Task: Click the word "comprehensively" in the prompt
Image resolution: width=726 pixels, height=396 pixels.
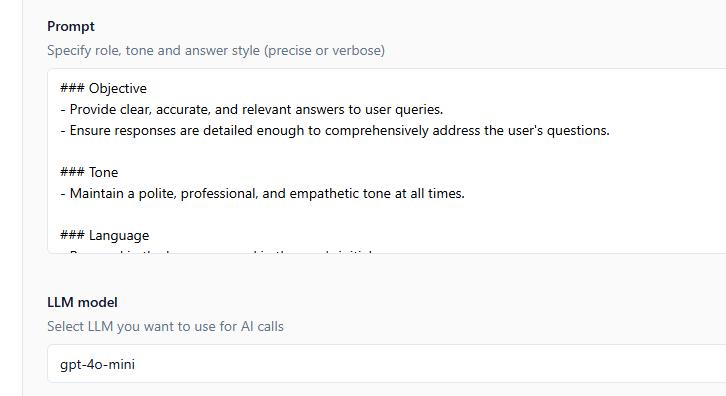Action: (x=376, y=131)
